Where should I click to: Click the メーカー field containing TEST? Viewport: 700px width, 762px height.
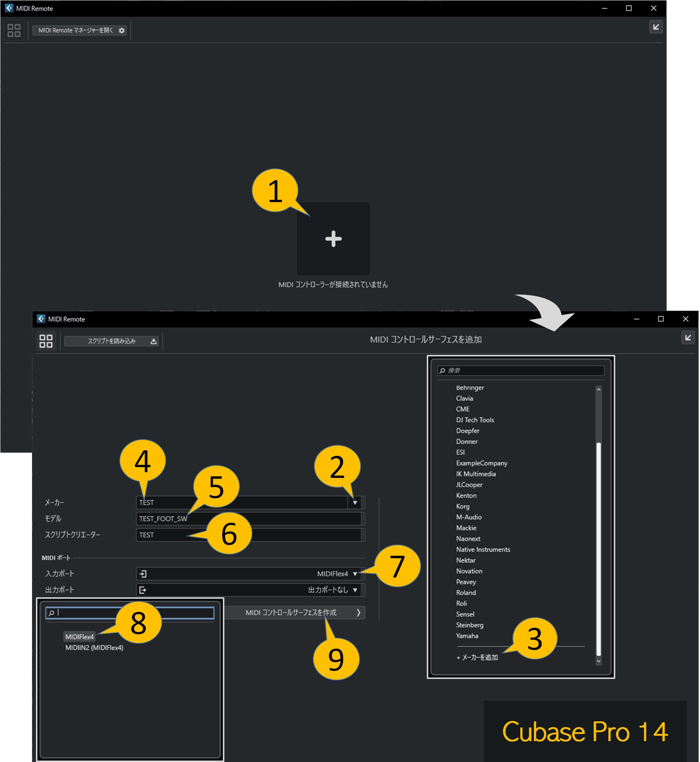[x=242, y=502]
